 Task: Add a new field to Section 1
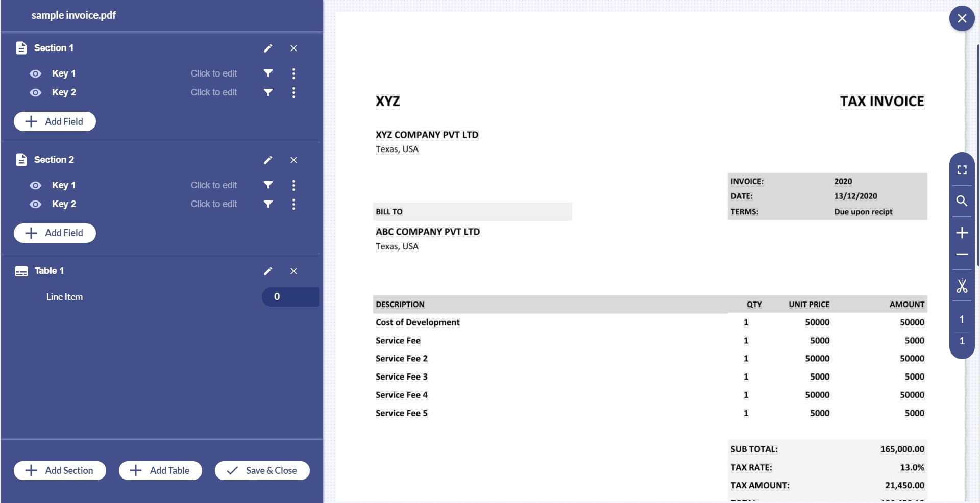click(55, 121)
